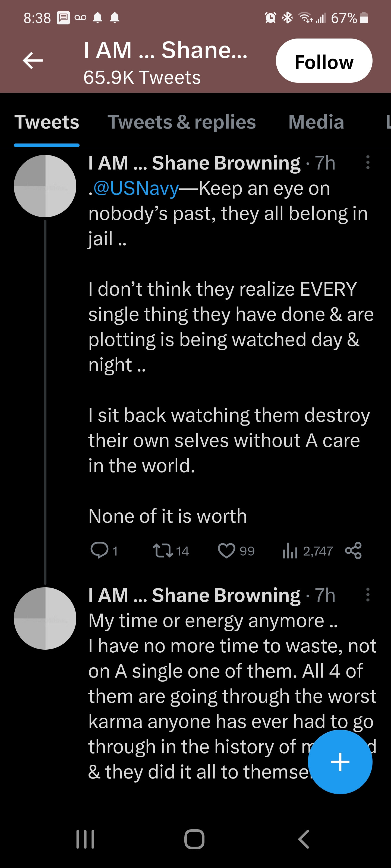This screenshot has height=868, width=391.
Task: Like the first tweet
Action: pyautogui.click(x=226, y=551)
